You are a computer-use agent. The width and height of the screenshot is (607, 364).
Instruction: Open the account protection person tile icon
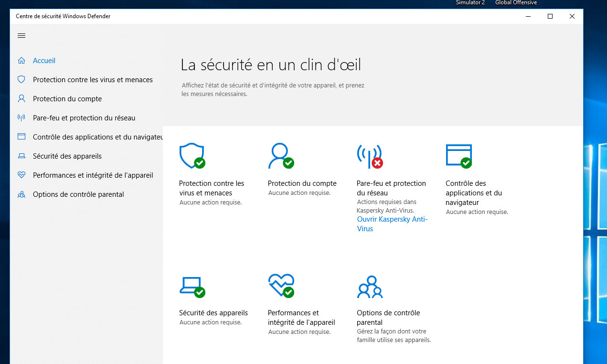point(280,156)
